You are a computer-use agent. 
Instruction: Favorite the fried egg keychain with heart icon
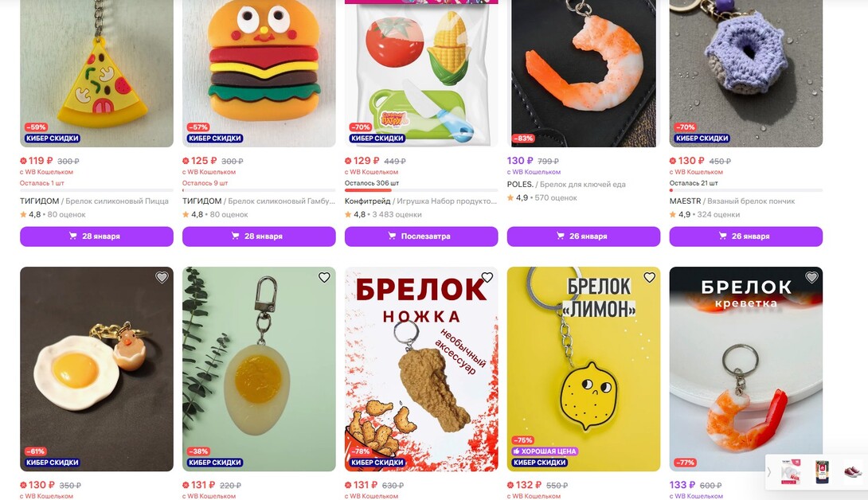tap(162, 277)
